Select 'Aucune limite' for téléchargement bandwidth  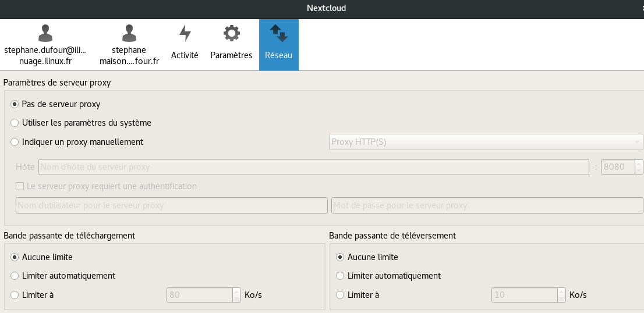pyautogui.click(x=15, y=257)
